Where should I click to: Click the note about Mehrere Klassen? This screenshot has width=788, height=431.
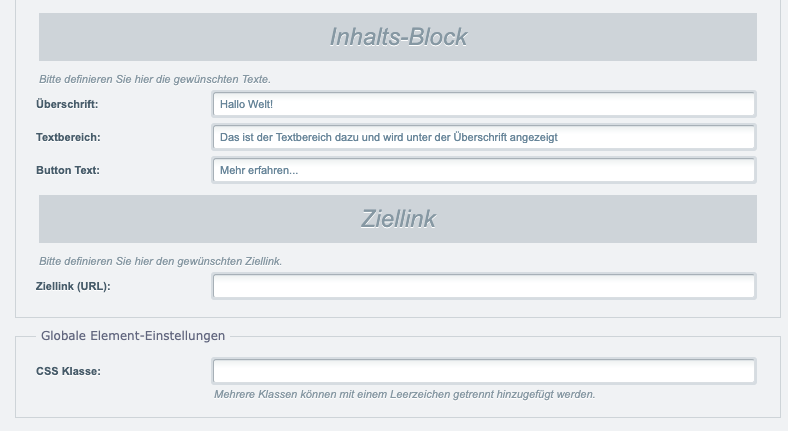(x=405, y=394)
